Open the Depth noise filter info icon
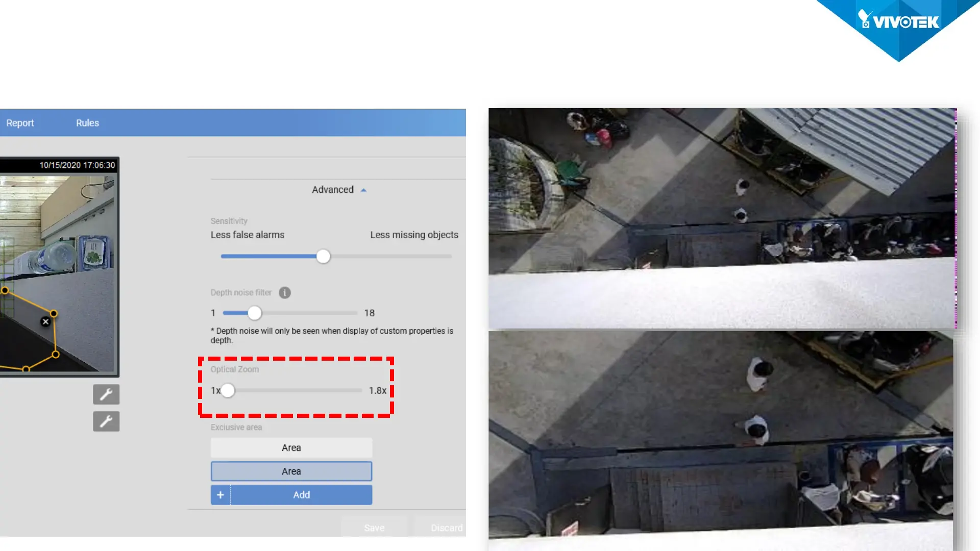The image size is (980, 551). [x=285, y=293]
